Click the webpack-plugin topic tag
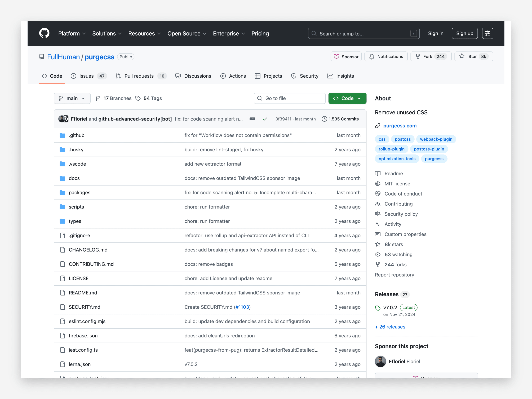 436,139
